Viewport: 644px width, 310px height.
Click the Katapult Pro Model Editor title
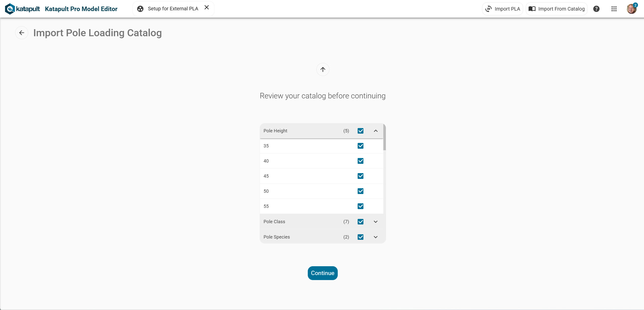click(x=81, y=9)
